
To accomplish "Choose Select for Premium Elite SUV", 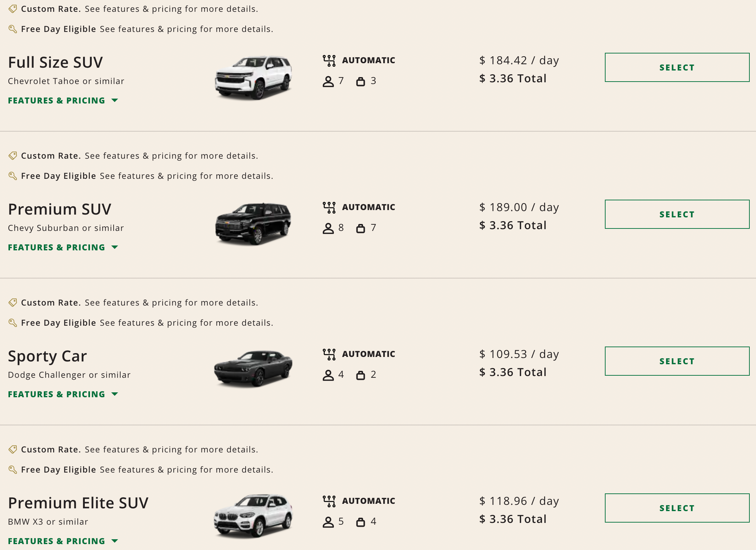I will pos(677,508).
